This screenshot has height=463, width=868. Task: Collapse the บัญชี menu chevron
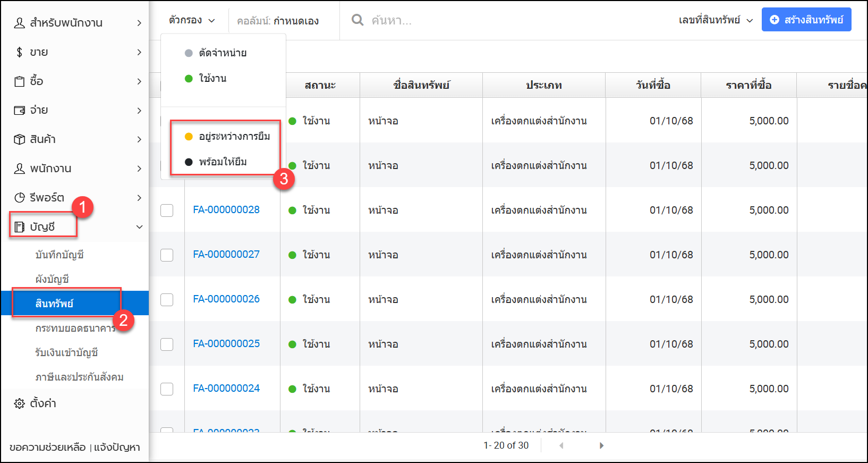(139, 227)
